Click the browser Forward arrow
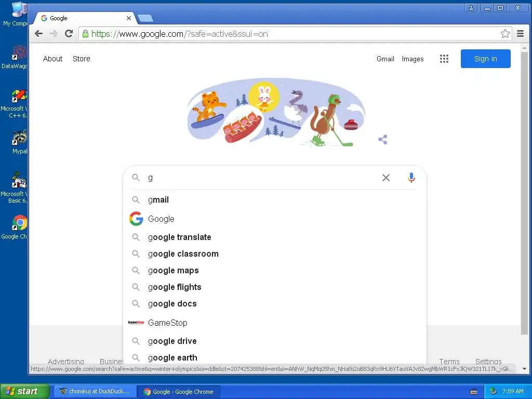532x399 pixels. tap(54, 34)
